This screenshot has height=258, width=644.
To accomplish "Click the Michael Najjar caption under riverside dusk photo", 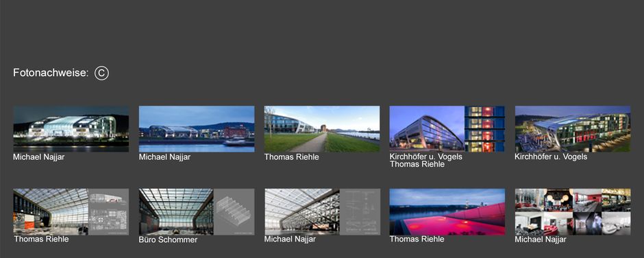I will (164, 156).
